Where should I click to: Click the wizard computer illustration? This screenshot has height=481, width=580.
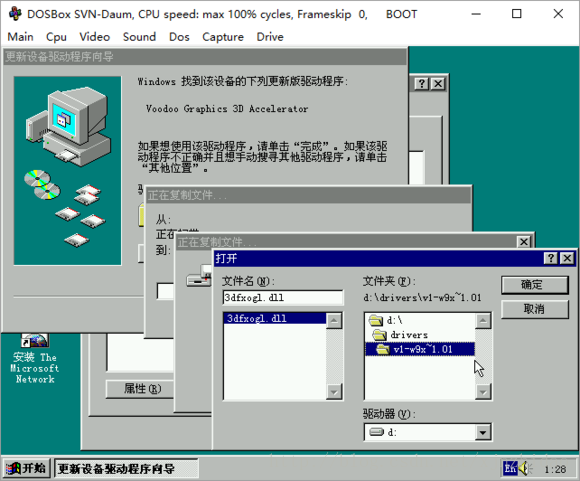pyautogui.click(x=68, y=171)
